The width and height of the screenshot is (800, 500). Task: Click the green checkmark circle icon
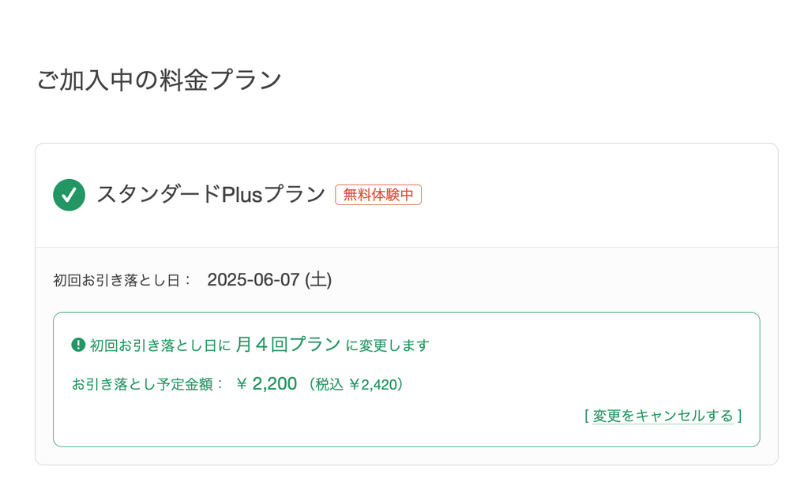click(x=69, y=195)
